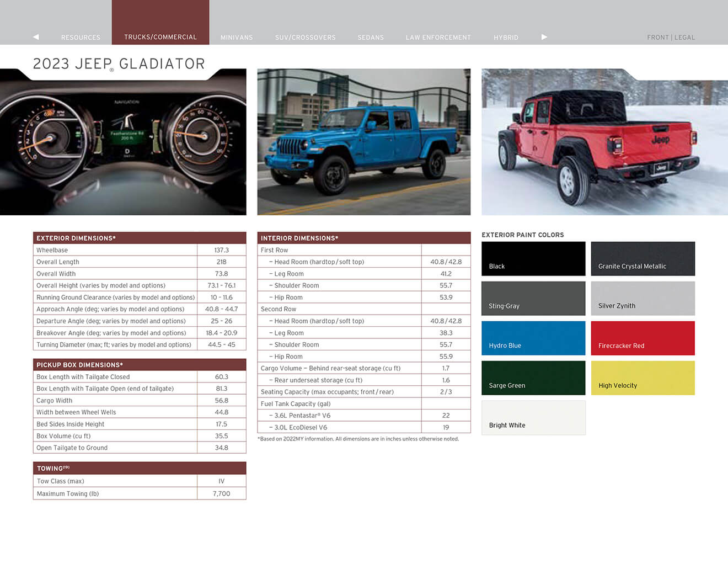Open the Sedans tab
The image size is (728, 563).
tap(371, 38)
